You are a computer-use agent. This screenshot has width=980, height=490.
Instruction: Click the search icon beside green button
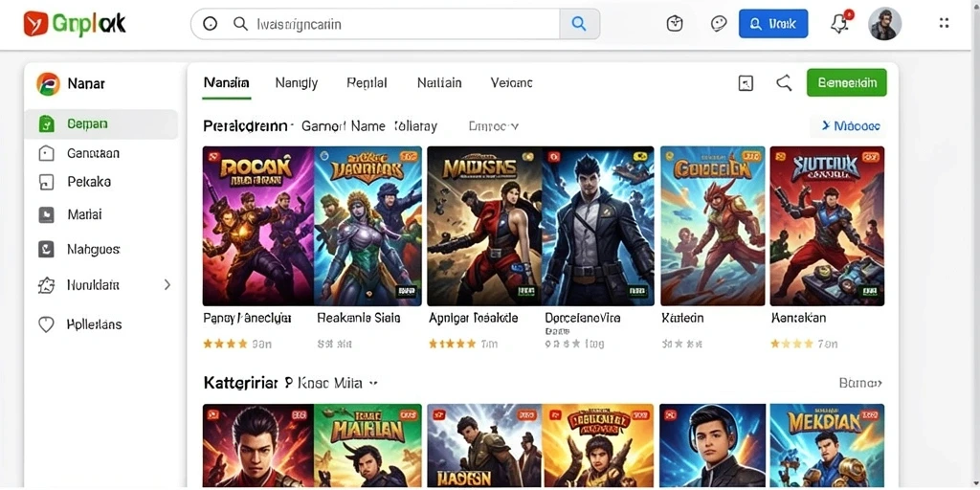pyautogui.click(x=784, y=82)
